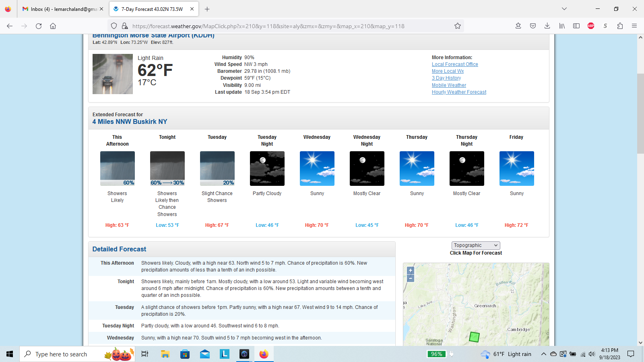This screenshot has width=644, height=362.
Task: Show hidden system tray icons
Action: click(x=543, y=354)
